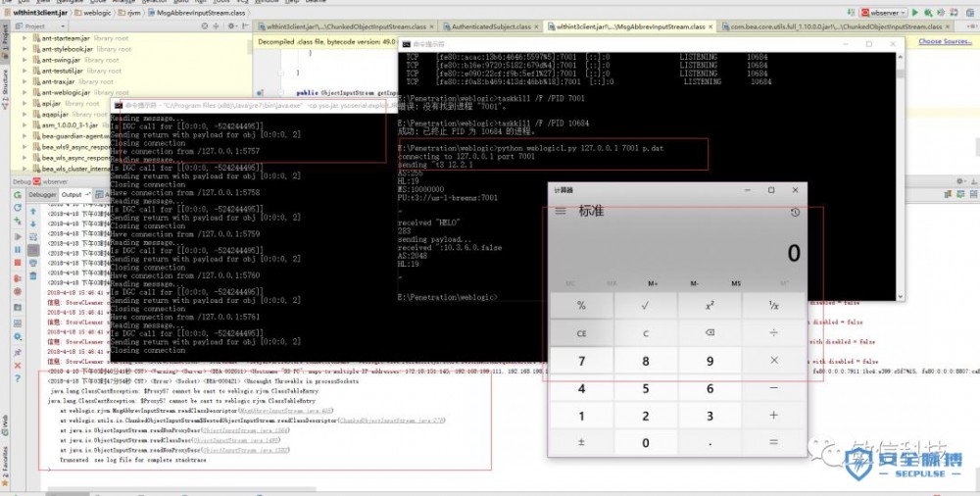Click the Resume Program icon in Debug panel
The image size is (980, 496).
(x=18, y=236)
